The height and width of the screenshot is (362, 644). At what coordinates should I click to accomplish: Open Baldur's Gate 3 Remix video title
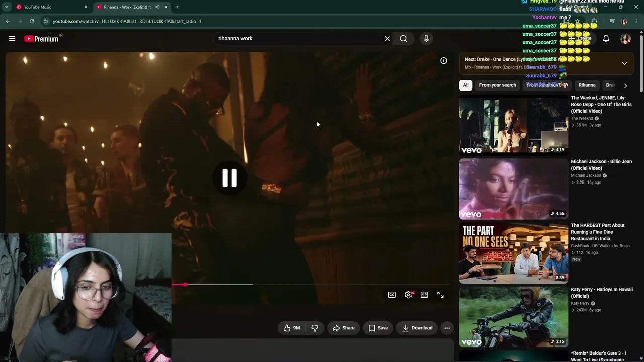point(598,356)
